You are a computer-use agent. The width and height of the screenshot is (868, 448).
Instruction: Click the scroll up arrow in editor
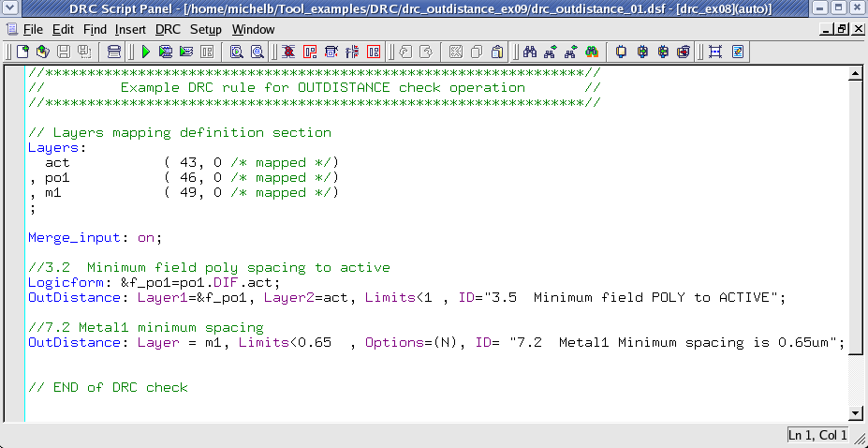(854, 74)
